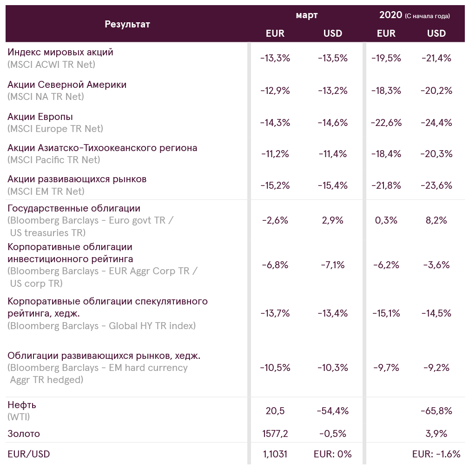The height and width of the screenshot is (476, 476).
Task: Click the value '-21,4%' year-to-date USD
Action: pos(436,58)
